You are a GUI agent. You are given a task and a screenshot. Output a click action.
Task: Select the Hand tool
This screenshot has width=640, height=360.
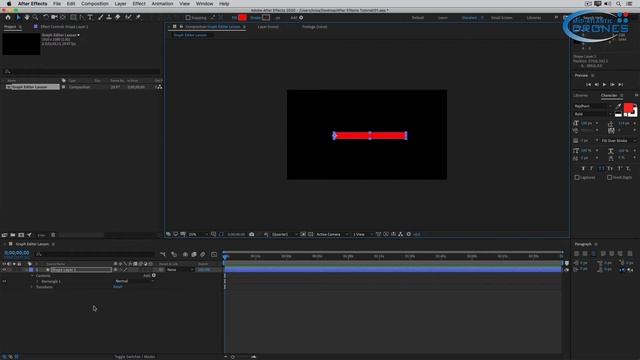[x=27, y=18]
